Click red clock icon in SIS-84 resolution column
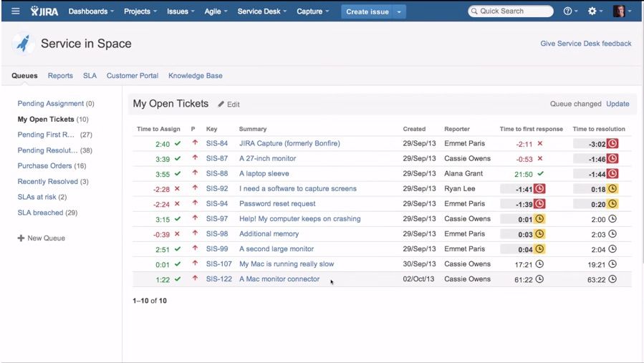 612,143
